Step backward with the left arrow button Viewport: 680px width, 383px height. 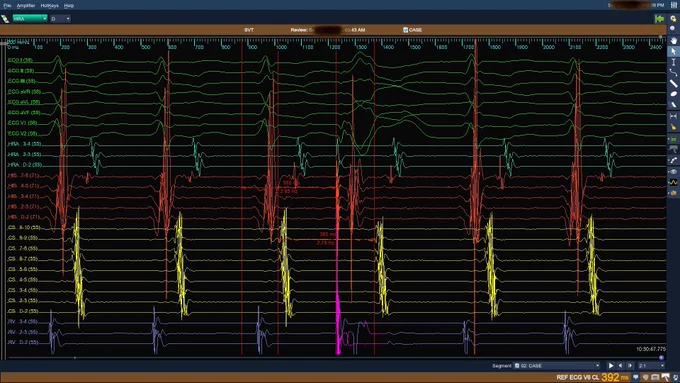tap(621, 366)
